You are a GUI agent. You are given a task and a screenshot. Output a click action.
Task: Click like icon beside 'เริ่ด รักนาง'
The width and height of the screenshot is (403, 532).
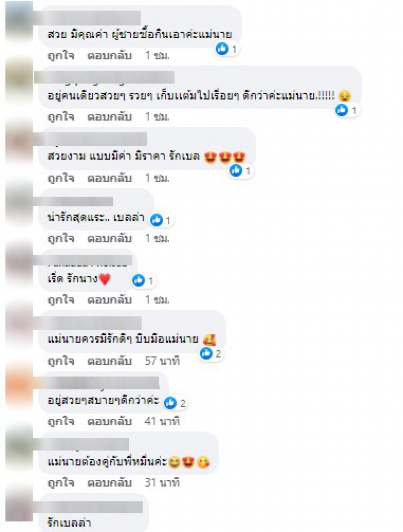(139, 280)
